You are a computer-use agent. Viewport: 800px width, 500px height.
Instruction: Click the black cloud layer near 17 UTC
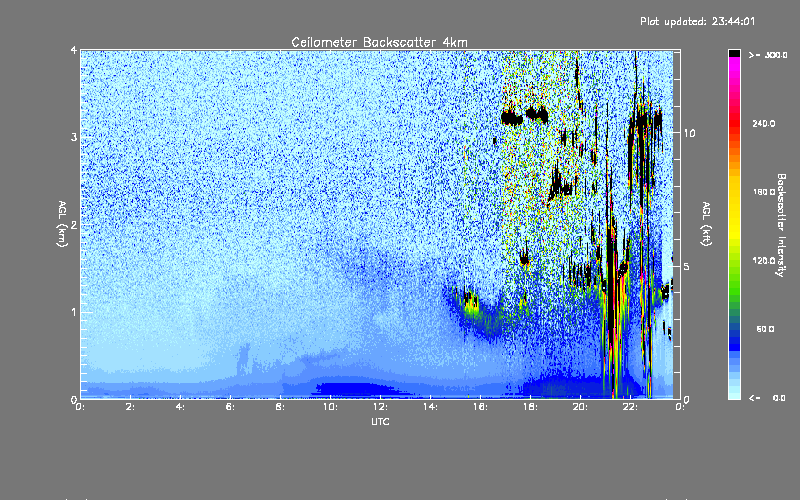pyautogui.click(x=512, y=118)
